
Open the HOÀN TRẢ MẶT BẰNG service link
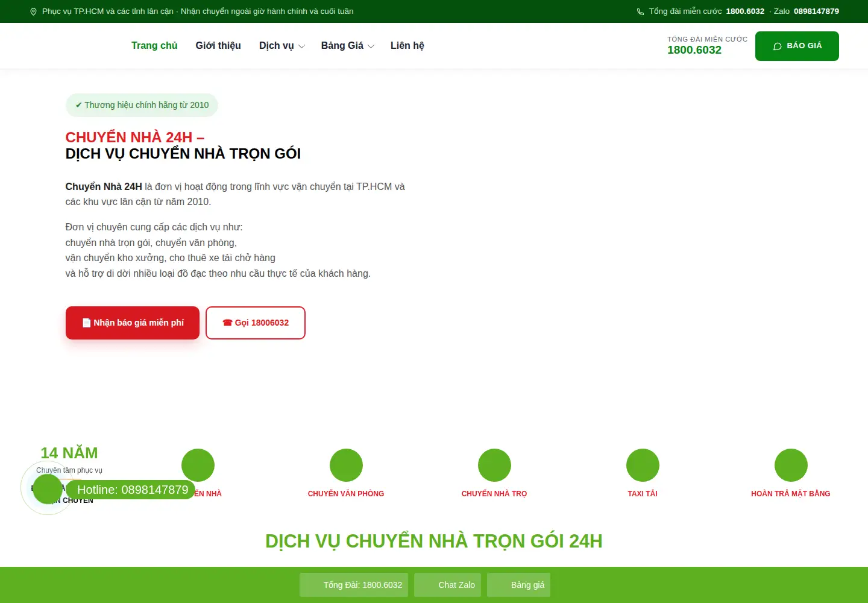tap(791, 494)
